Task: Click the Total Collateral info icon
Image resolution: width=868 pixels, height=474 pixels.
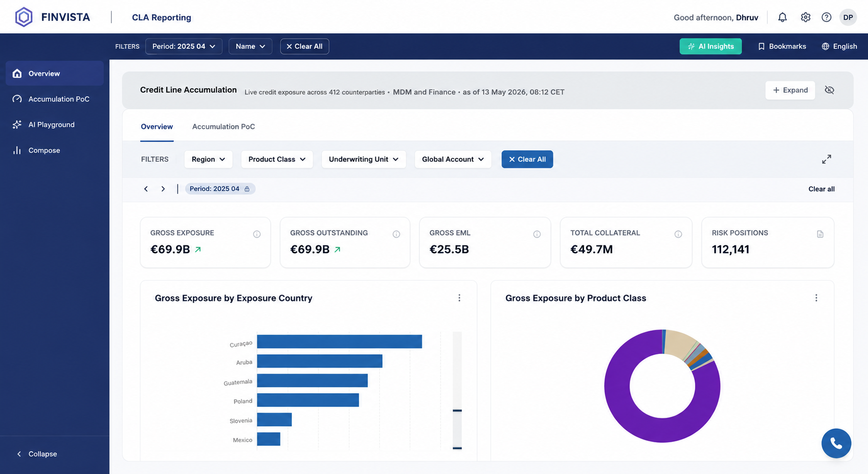Action: [x=678, y=234]
